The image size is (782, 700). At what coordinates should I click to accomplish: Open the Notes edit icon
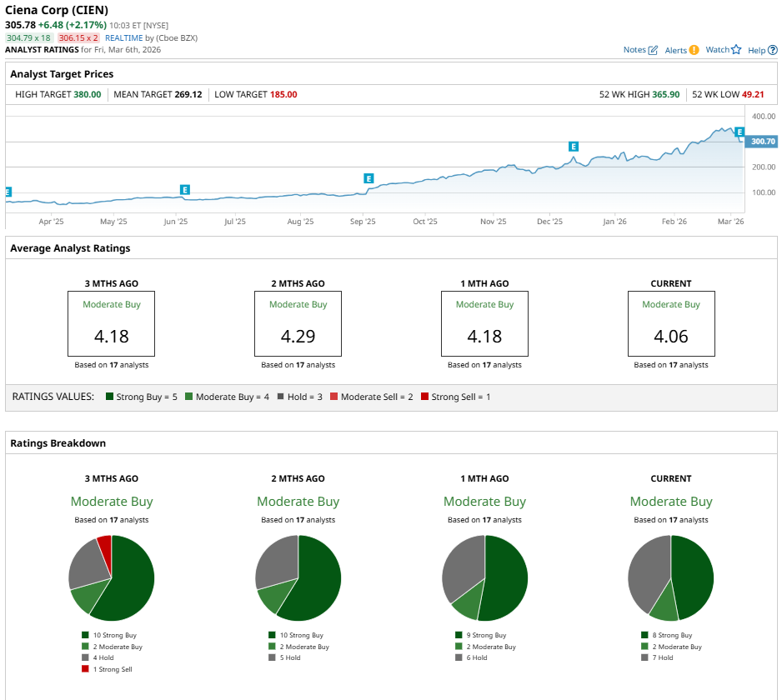click(653, 50)
